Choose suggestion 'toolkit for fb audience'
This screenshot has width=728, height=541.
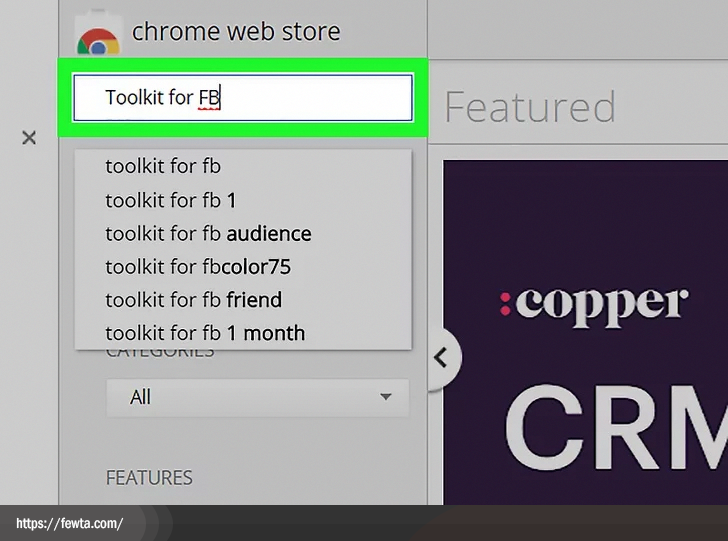[243, 234]
